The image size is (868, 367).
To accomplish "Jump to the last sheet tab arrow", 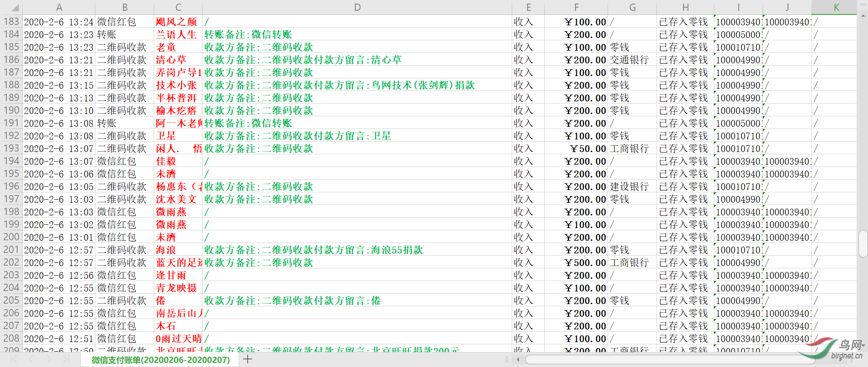I will [x=66, y=359].
